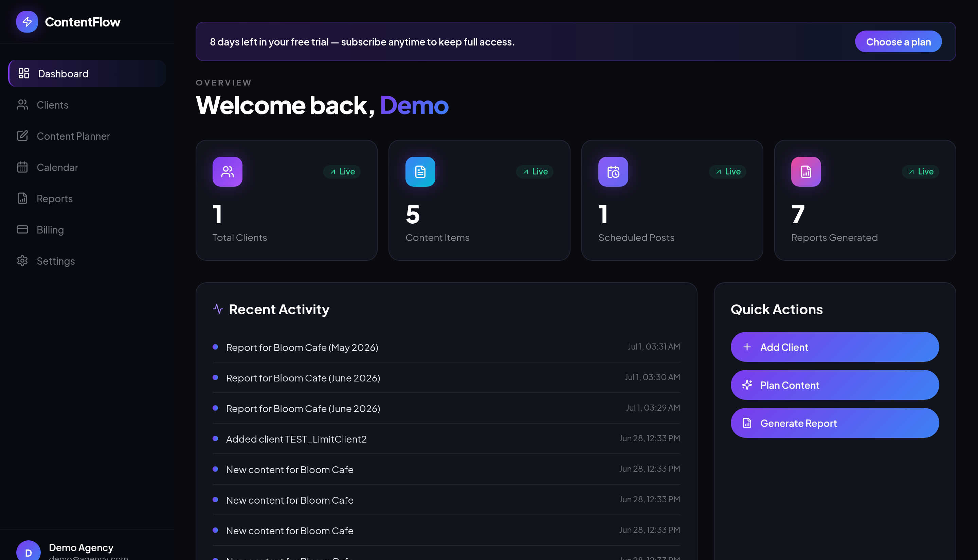Click the Live badge on Content Items card

(535, 171)
